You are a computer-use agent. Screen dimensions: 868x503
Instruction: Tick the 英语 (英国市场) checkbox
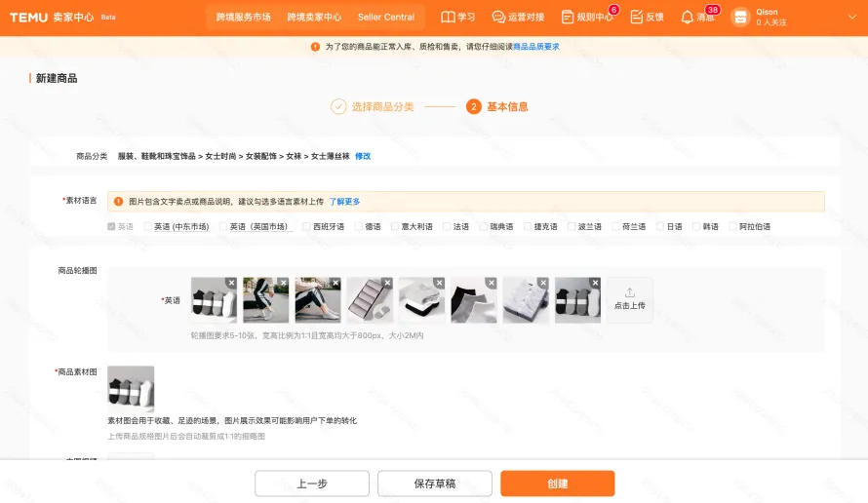pos(223,226)
